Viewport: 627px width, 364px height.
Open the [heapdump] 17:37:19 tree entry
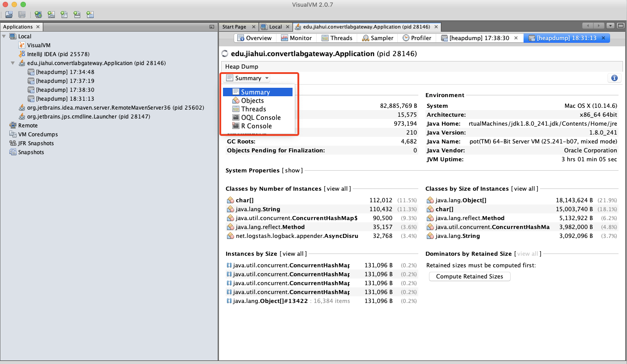pyautogui.click(x=65, y=81)
